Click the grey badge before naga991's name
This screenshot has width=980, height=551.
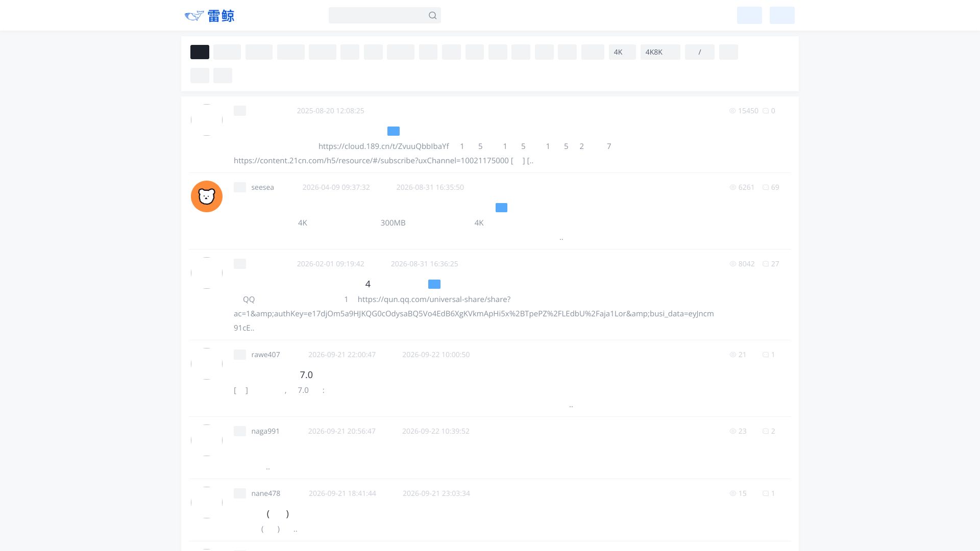[240, 431]
